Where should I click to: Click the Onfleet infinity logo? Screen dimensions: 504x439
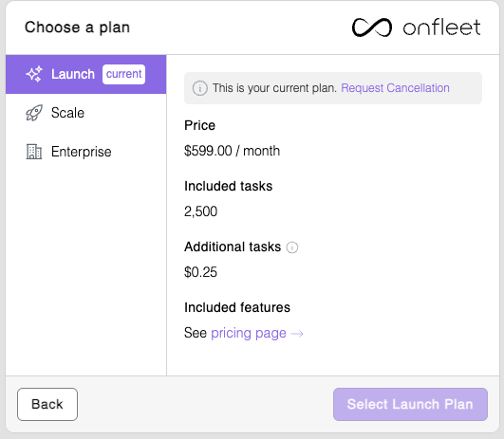[372, 27]
